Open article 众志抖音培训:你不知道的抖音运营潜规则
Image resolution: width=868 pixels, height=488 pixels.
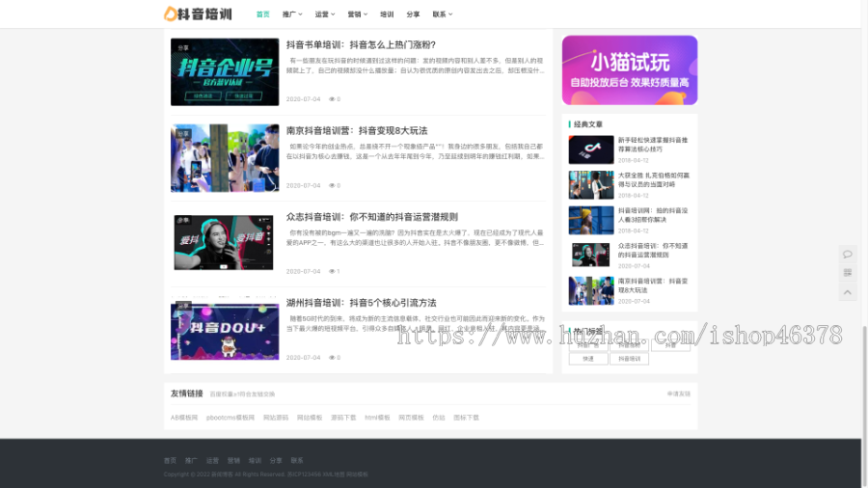tap(372, 217)
